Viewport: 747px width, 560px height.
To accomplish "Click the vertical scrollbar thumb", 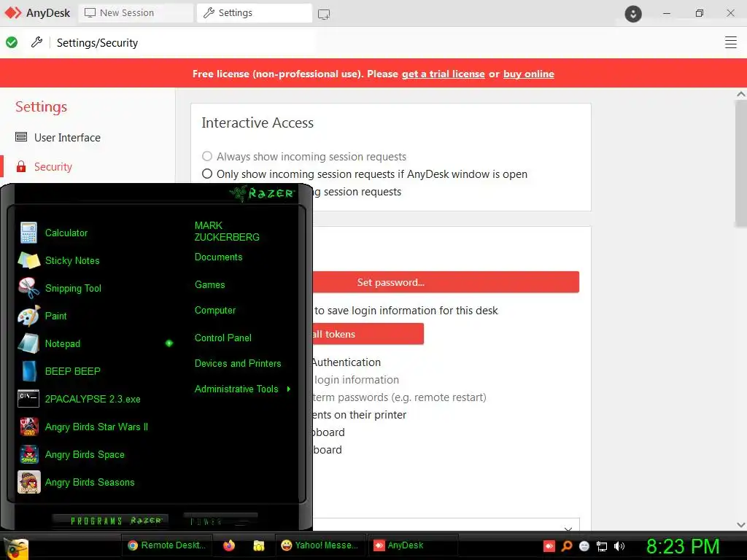I will [x=741, y=163].
